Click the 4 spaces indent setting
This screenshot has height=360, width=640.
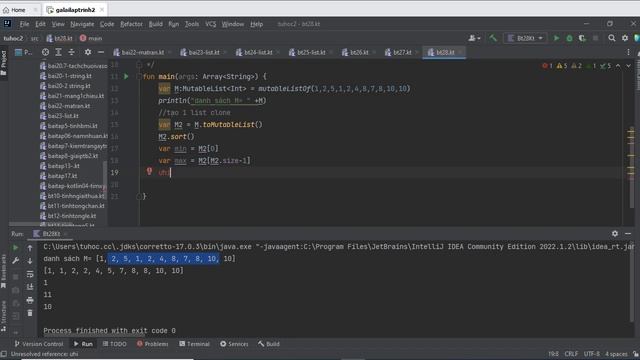click(616, 354)
